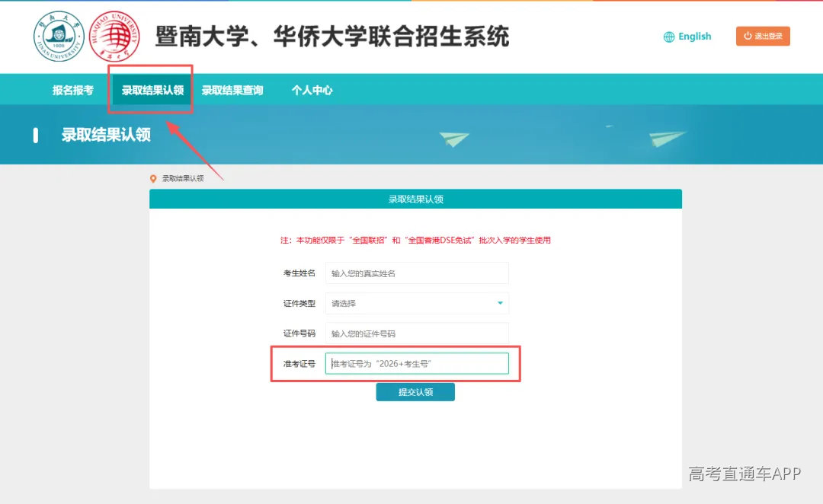
Task: Click the 准考证号 label
Action: 299,363
